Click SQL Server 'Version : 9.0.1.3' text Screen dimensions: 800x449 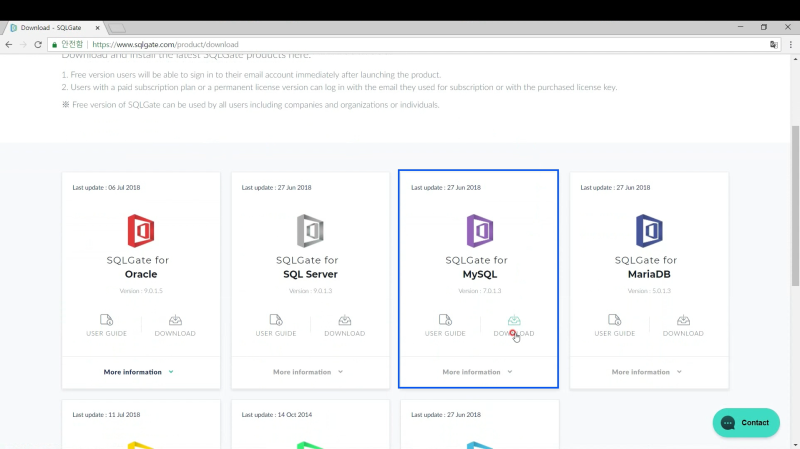(x=310, y=291)
